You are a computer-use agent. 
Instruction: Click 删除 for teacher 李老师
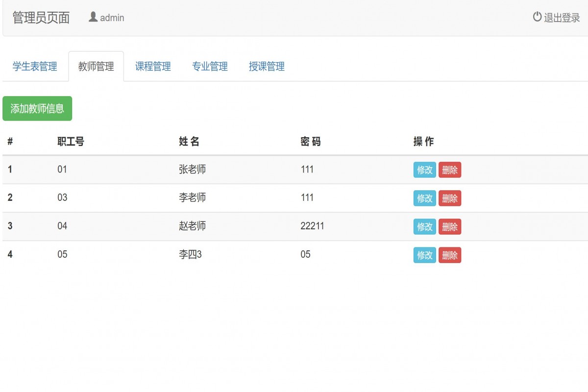pos(450,198)
